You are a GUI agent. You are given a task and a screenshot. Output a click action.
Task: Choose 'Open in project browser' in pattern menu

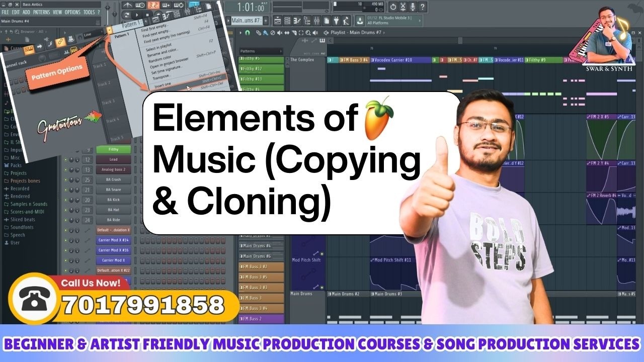point(169,63)
